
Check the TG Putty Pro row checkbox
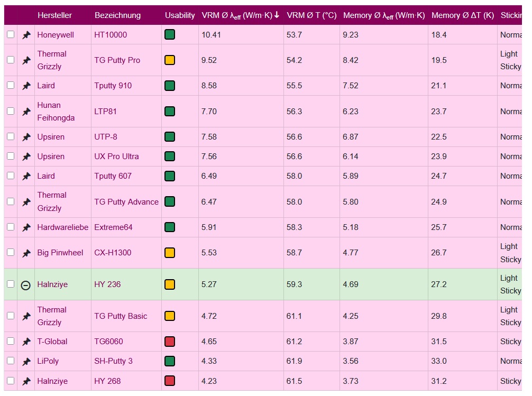point(11,60)
